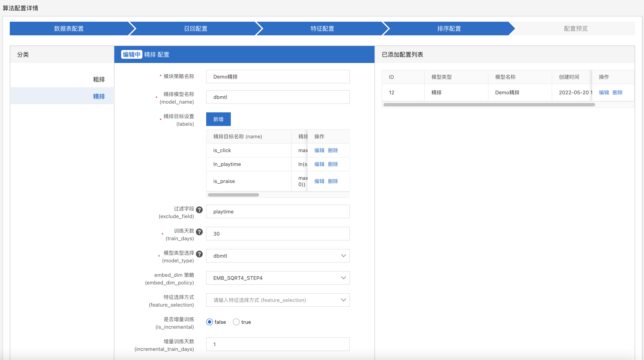Click the labels table horizontal scrollbar

(233, 195)
